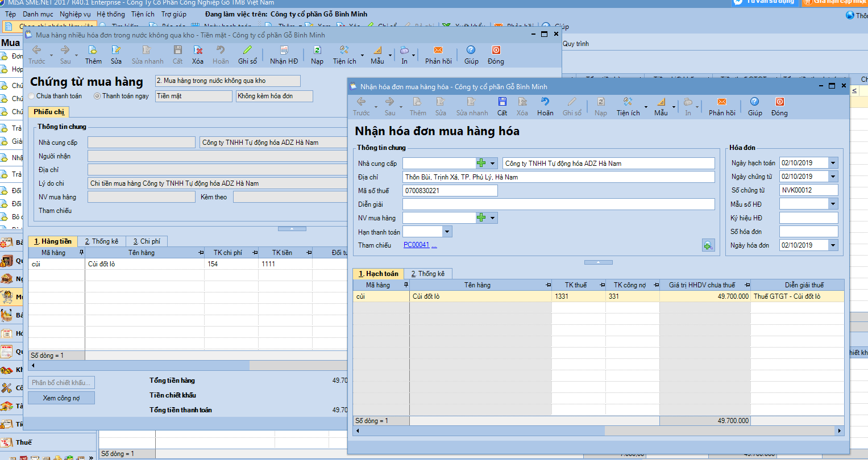This screenshot has width=868, height=460.
Task: Click the Xóa delete icon in voucher toolbar
Action: click(x=197, y=55)
